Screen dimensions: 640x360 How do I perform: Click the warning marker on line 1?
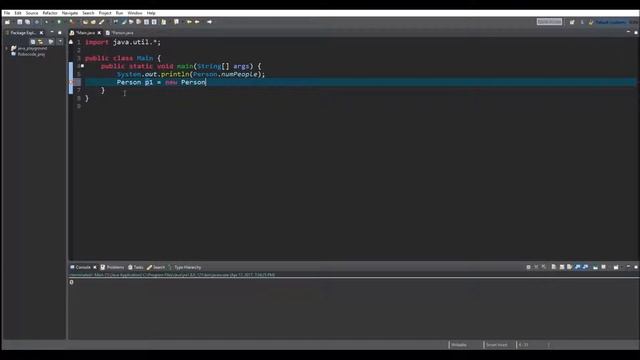(71, 42)
